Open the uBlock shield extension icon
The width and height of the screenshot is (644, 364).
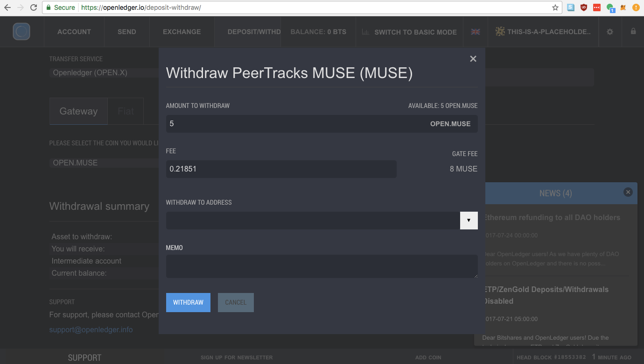point(584,7)
